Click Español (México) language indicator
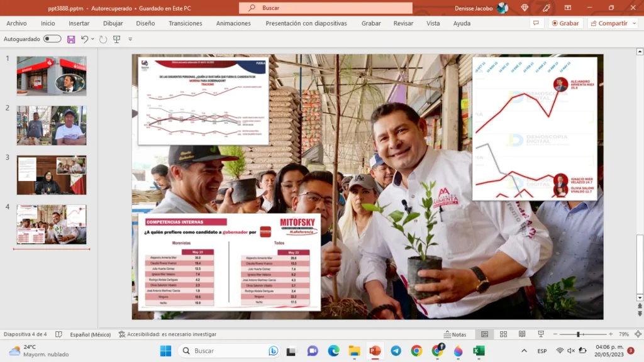Screen dimensions: 644x362 (x=91, y=334)
